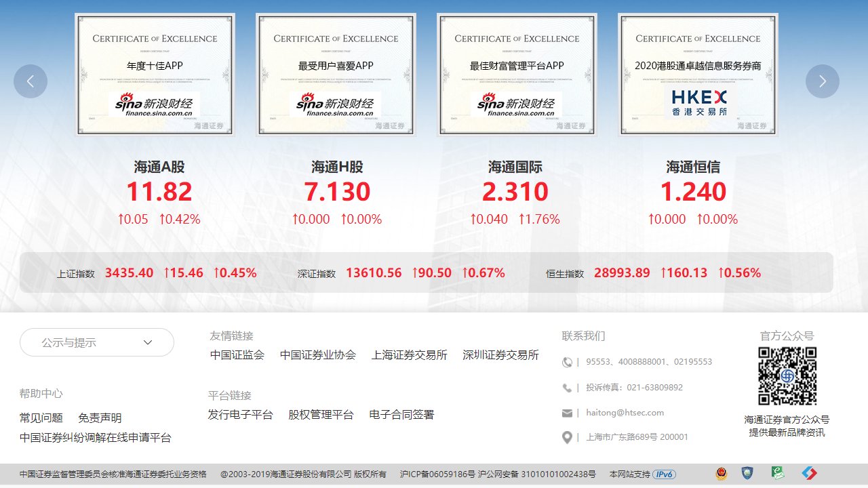Open the 2020港股通卓越信息服务券商 certificate
868x488 pixels.
click(x=698, y=75)
